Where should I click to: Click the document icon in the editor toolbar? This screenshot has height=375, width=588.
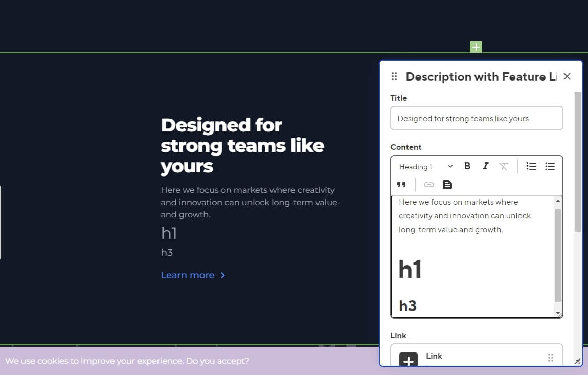pyautogui.click(x=447, y=185)
